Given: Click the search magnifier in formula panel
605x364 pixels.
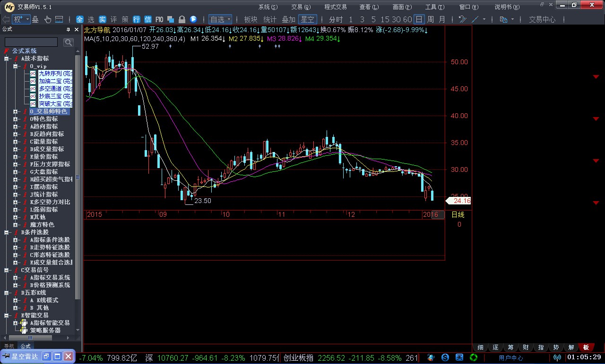Looking at the screenshot, I should coord(69,42).
